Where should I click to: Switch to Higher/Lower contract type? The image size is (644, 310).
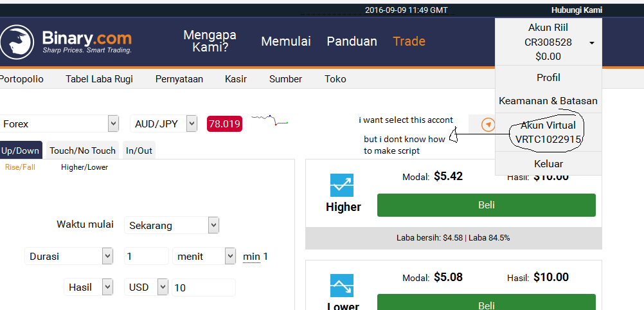tap(85, 167)
